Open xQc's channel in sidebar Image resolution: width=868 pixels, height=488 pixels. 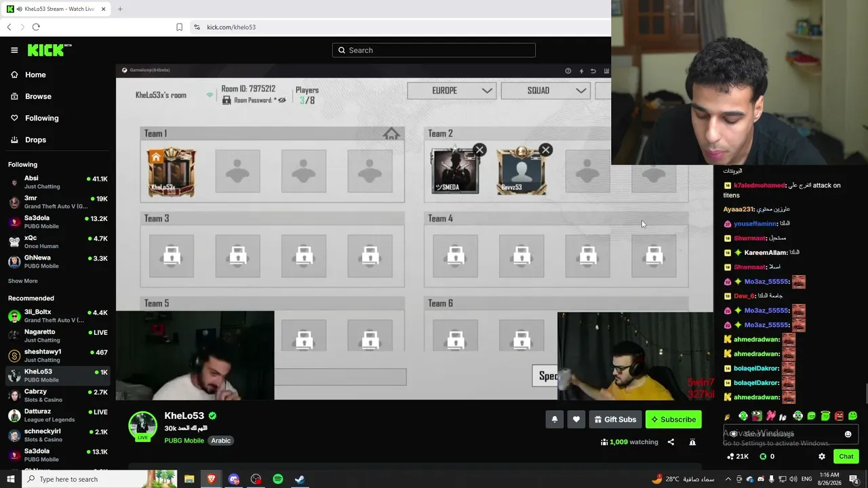pos(58,242)
